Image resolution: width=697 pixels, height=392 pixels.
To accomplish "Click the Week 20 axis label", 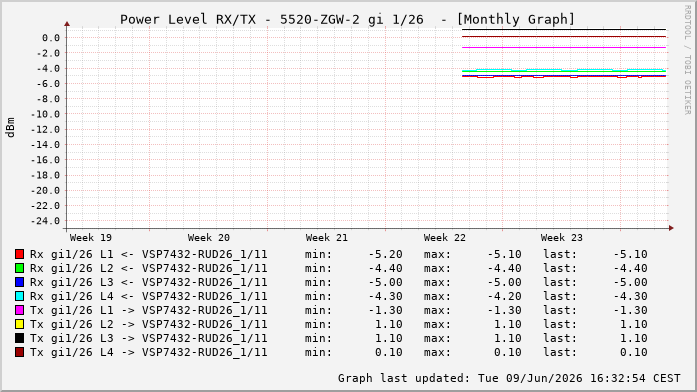I will pyautogui.click(x=208, y=238).
